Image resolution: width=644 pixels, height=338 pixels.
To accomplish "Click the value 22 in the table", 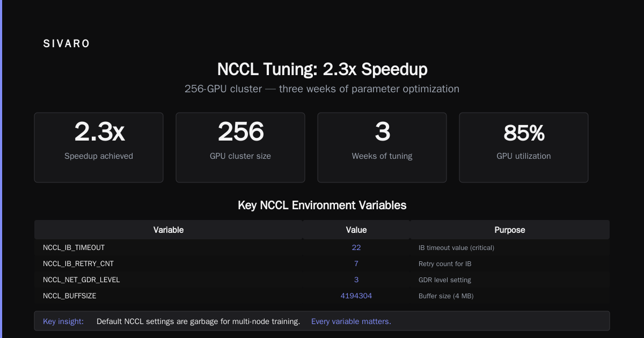I will tap(356, 248).
